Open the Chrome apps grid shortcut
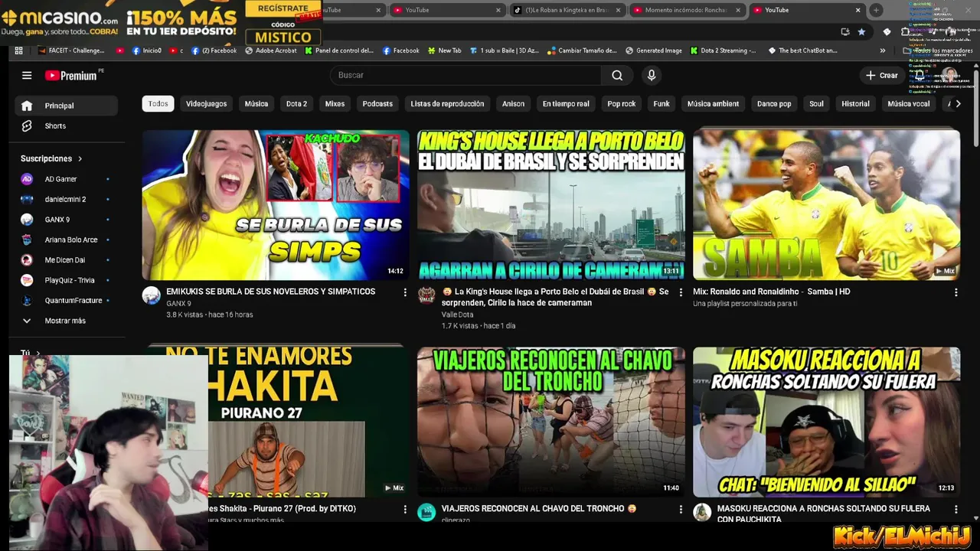The width and height of the screenshot is (980, 551). [x=19, y=51]
